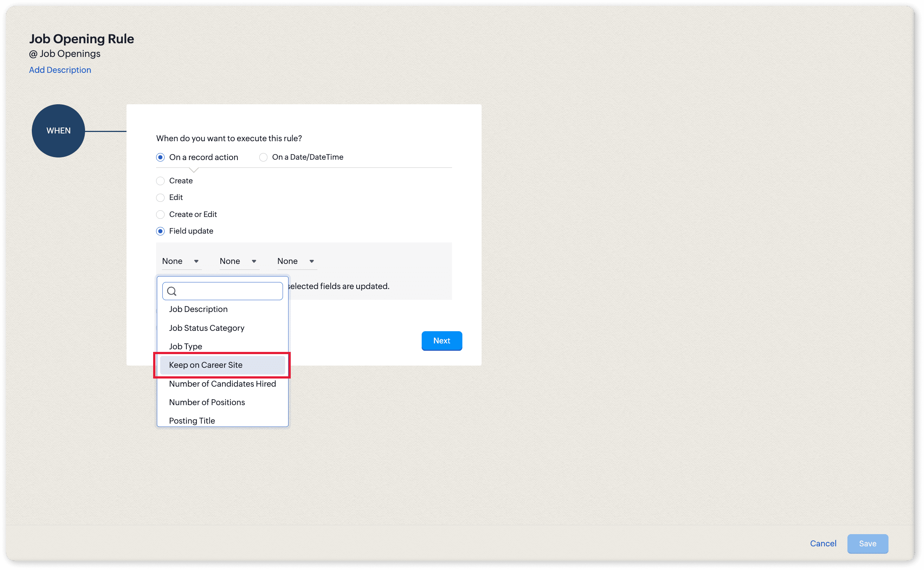Select 'Number of Positions' list entry

[x=207, y=402]
